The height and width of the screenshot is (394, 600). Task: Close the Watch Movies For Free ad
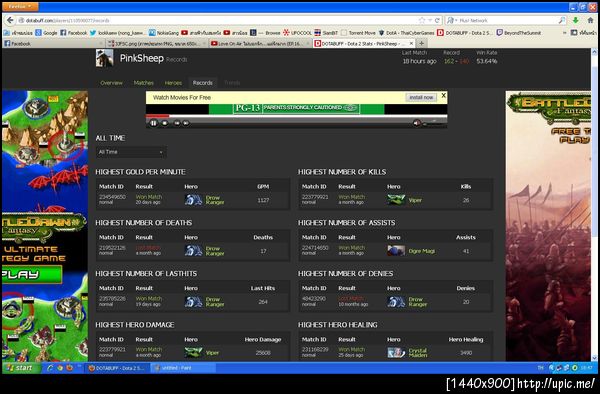pyautogui.click(x=443, y=95)
